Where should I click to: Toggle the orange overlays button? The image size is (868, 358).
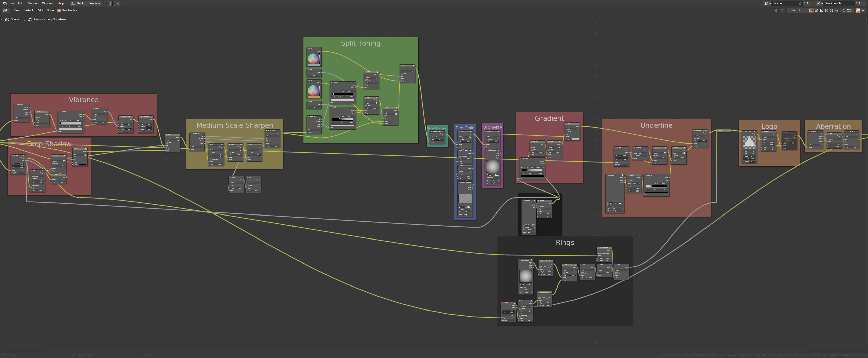point(858,10)
